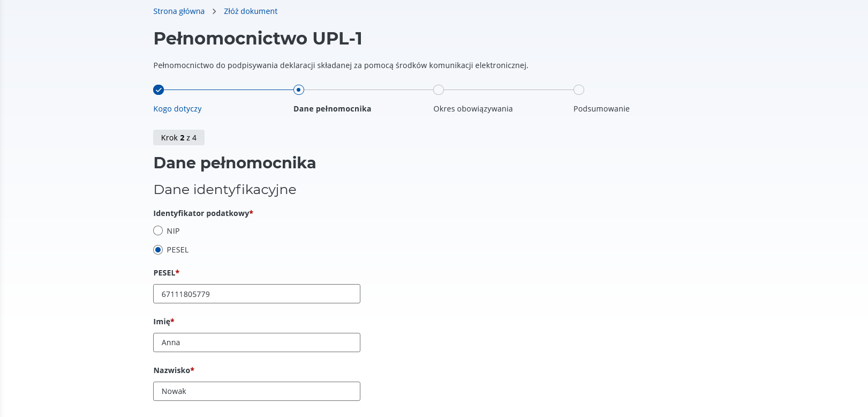Open the Strona główna breadcrumb link

[x=179, y=11]
